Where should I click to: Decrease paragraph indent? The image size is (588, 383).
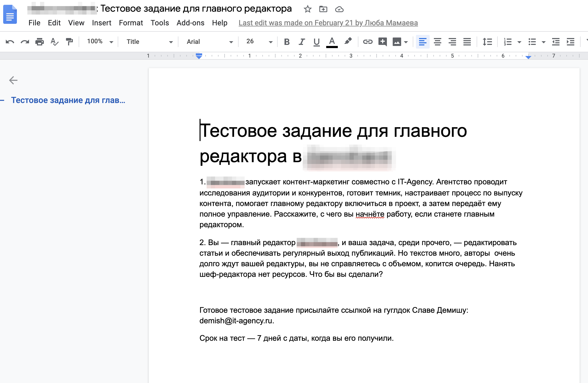(556, 42)
